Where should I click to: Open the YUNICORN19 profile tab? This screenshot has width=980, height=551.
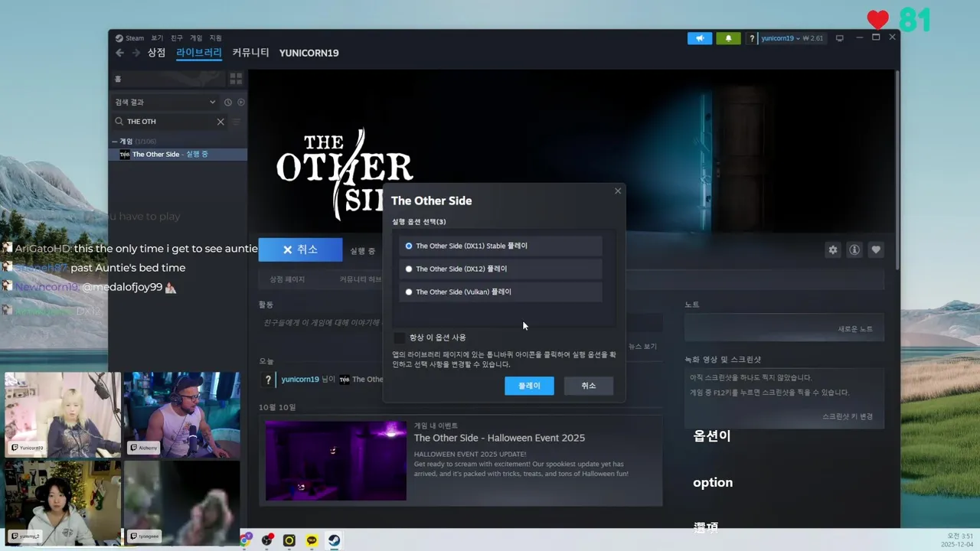[x=309, y=53]
